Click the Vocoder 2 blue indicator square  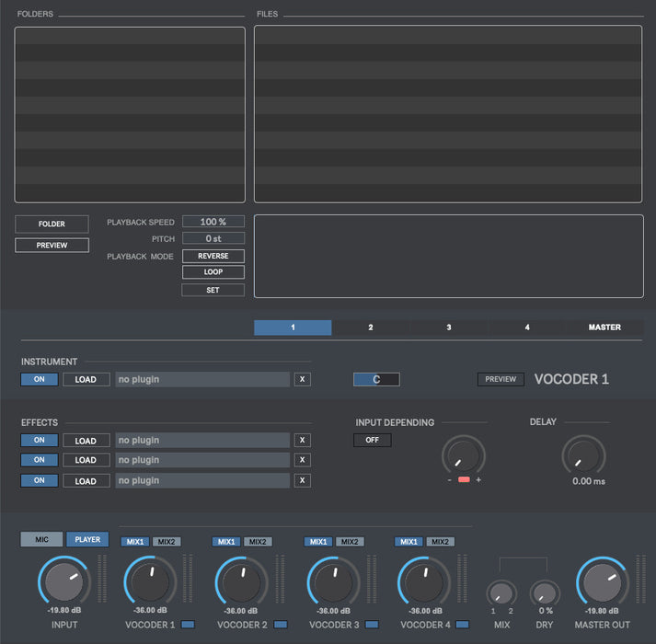tap(280, 625)
